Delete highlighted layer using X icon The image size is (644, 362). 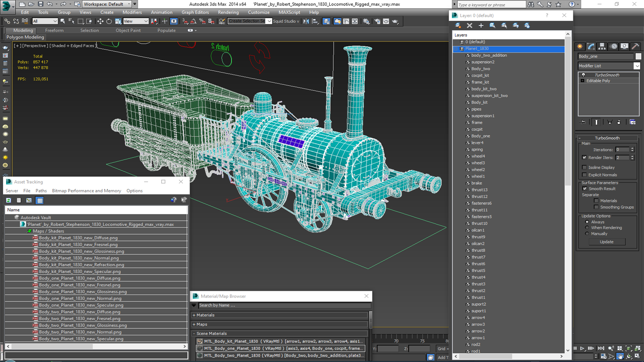470,25
